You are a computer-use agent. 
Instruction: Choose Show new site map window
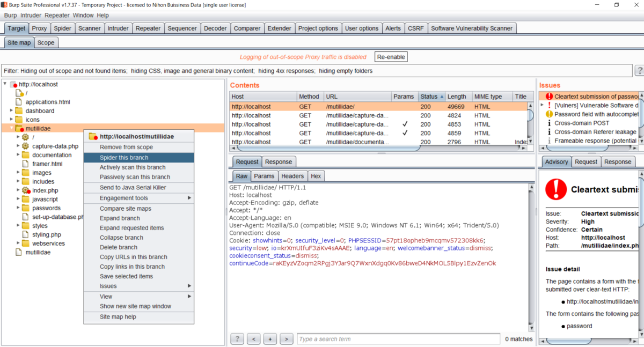tap(138, 306)
